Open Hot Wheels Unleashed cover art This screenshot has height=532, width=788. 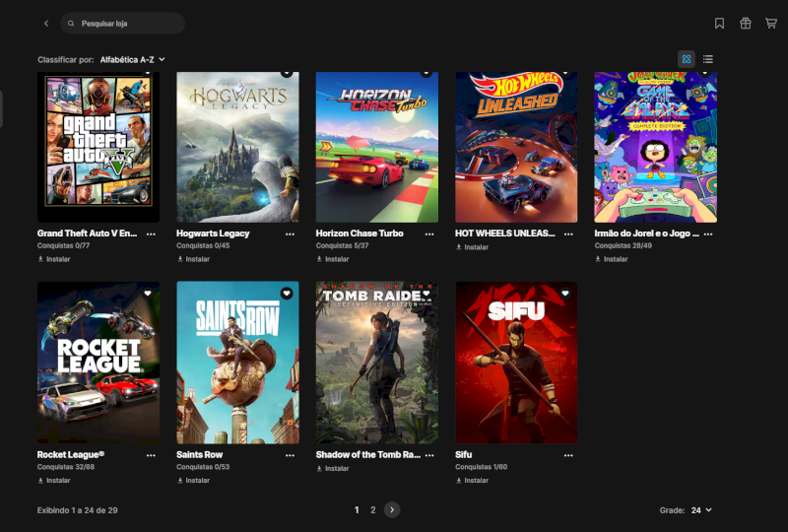tap(516, 147)
